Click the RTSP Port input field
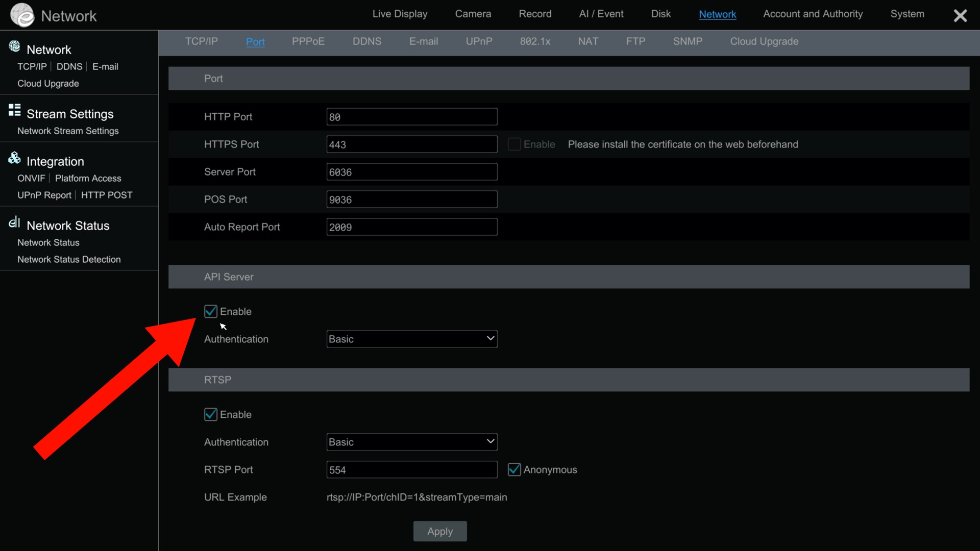The width and height of the screenshot is (980, 551). click(x=411, y=469)
